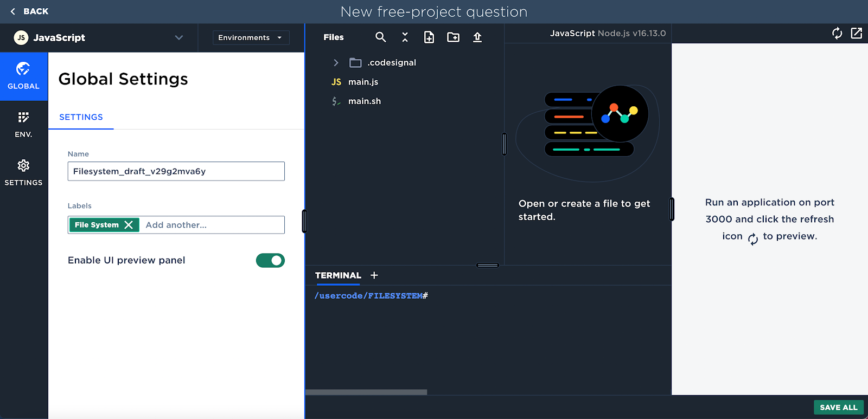Add a new terminal with plus icon

[374, 275]
